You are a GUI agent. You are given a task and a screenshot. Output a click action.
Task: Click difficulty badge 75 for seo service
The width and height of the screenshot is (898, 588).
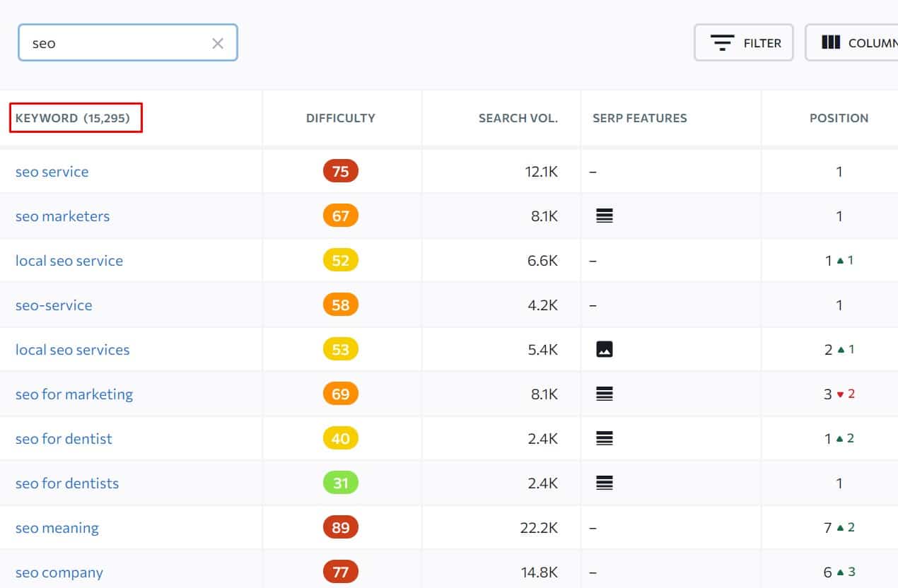coord(341,171)
